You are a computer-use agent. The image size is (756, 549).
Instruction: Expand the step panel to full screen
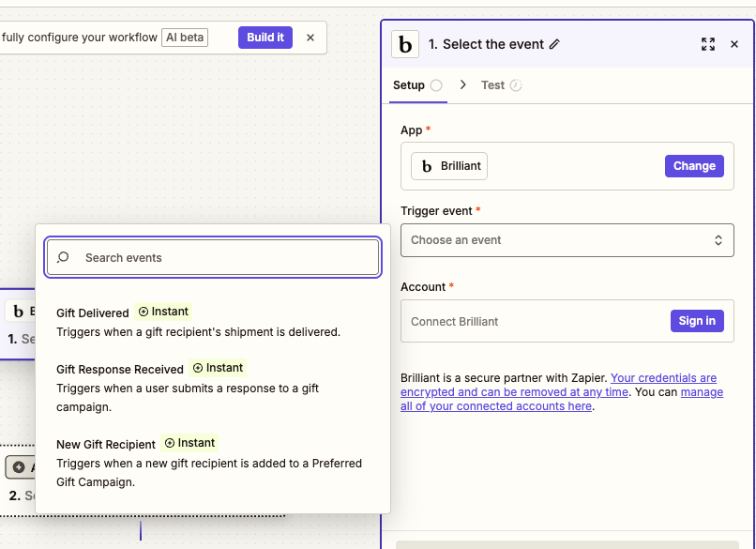click(x=708, y=44)
